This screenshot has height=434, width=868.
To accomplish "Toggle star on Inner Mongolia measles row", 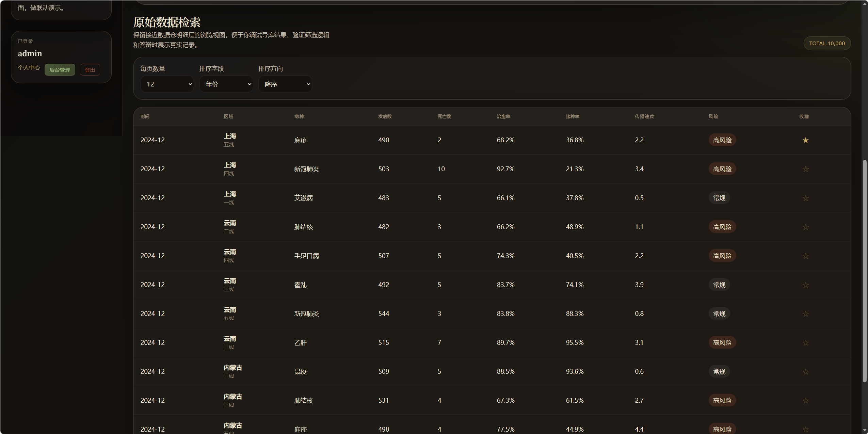I will pos(805,429).
